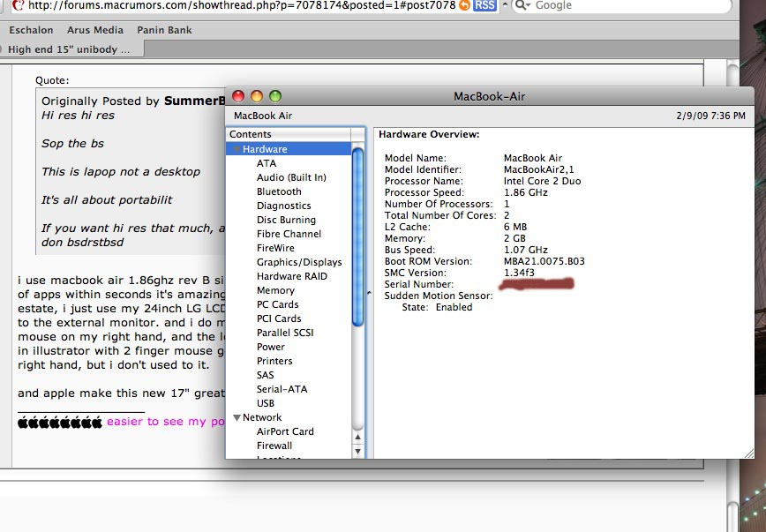This screenshot has width=766, height=532.
Task: Click the Model Identifier value MacBookAir2,1
Action: pos(539,169)
